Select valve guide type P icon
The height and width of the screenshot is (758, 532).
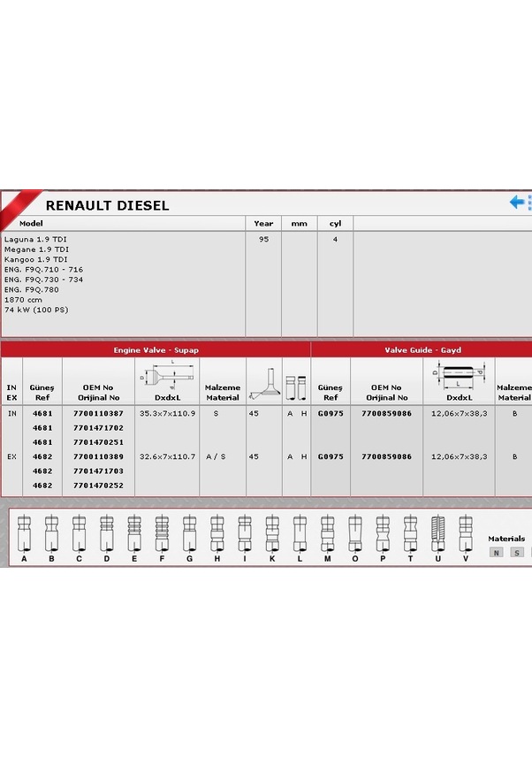383,533
